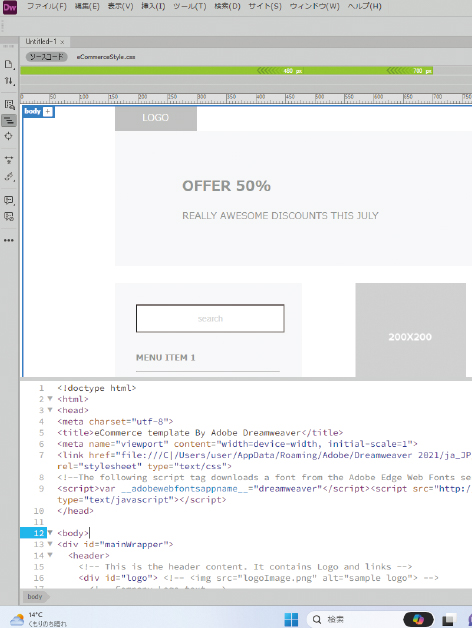Click the Dreamweaver Dw app icon
This screenshot has width=472, height=628.
(x=10, y=7)
